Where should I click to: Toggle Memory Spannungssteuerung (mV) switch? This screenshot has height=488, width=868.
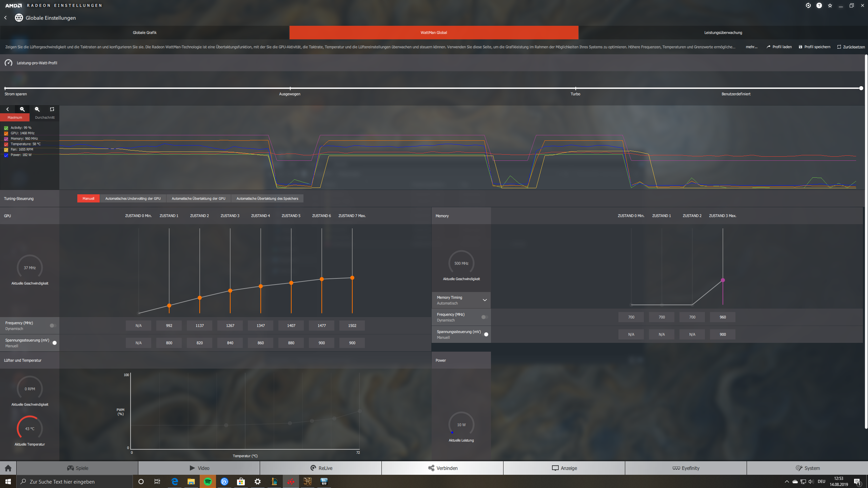[485, 334]
